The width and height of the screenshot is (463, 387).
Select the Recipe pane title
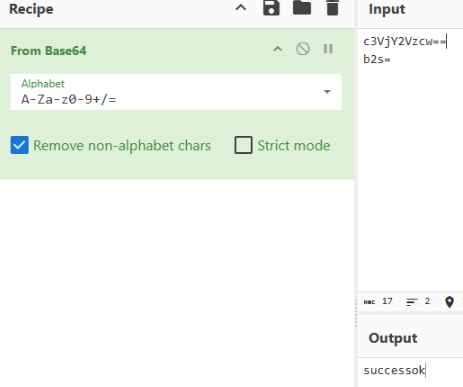(31, 9)
